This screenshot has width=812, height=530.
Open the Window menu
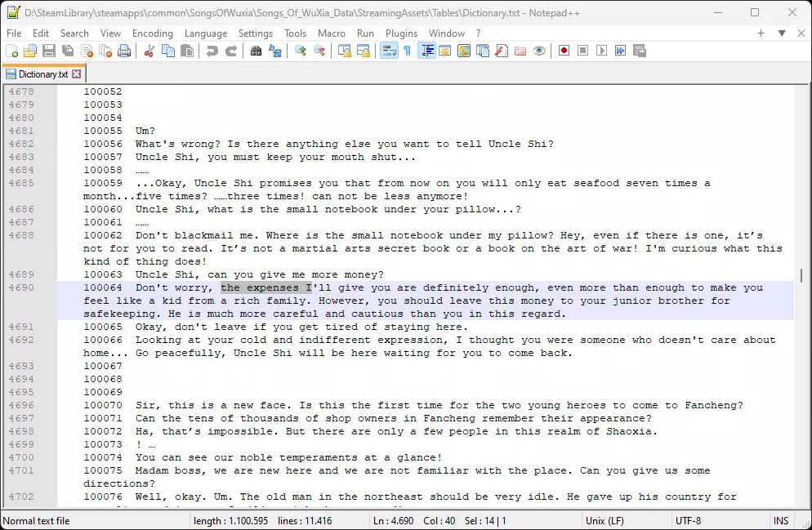pyautogui.click(x=446, y=33)
